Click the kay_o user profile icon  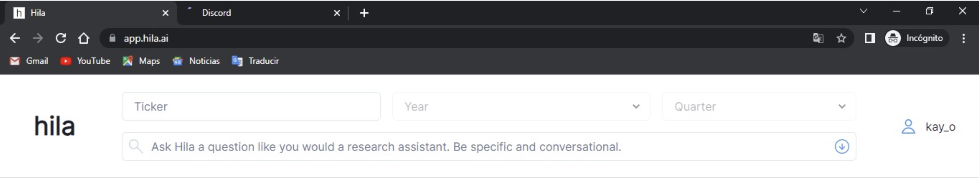tap(908, 127)
